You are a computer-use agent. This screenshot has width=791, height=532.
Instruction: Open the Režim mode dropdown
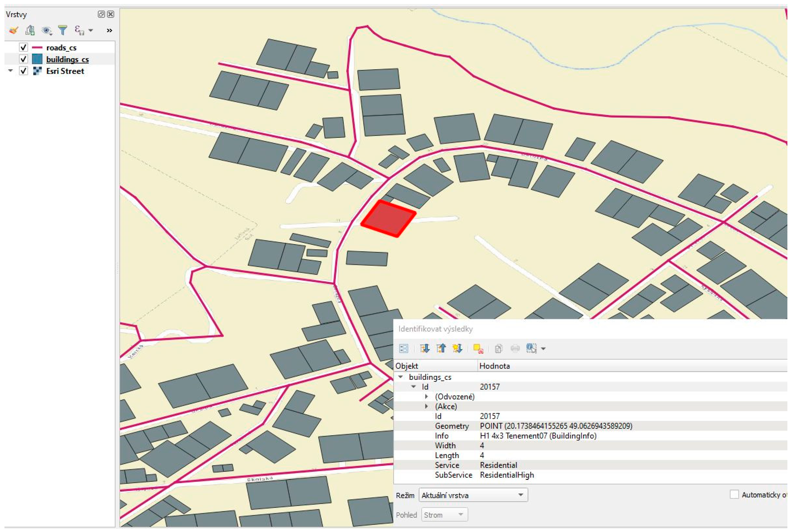pos(473,495)
